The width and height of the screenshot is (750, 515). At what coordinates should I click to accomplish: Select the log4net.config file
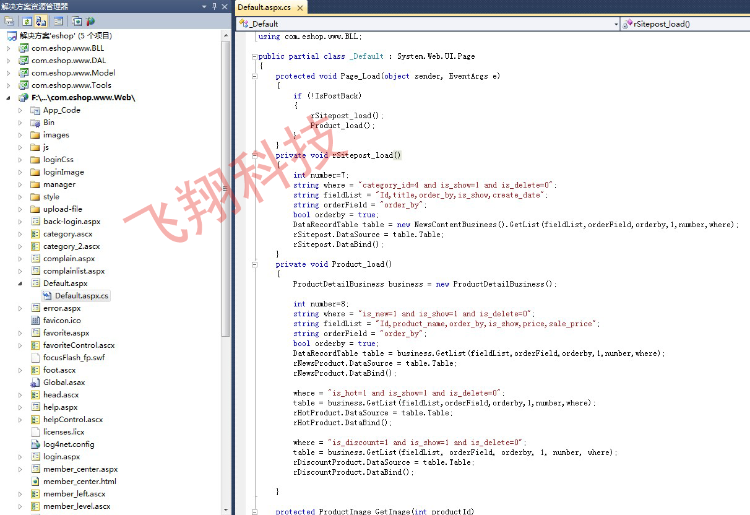[68, 444]
